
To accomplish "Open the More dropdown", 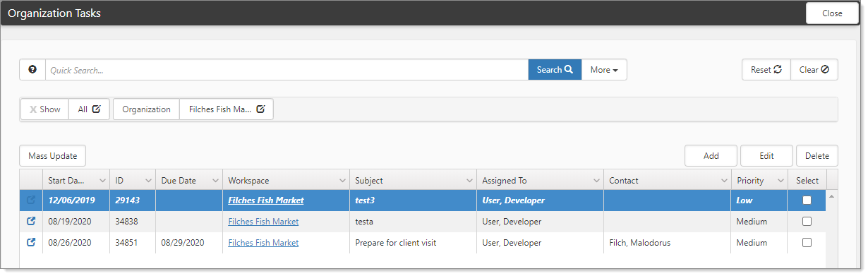I will tap(604, 70).
